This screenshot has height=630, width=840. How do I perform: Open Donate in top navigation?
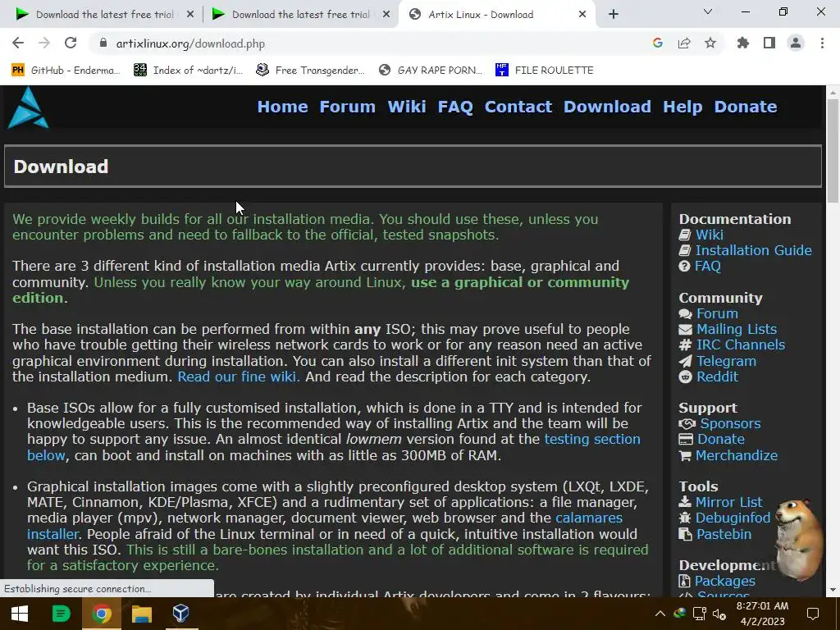tap(746, 107)
